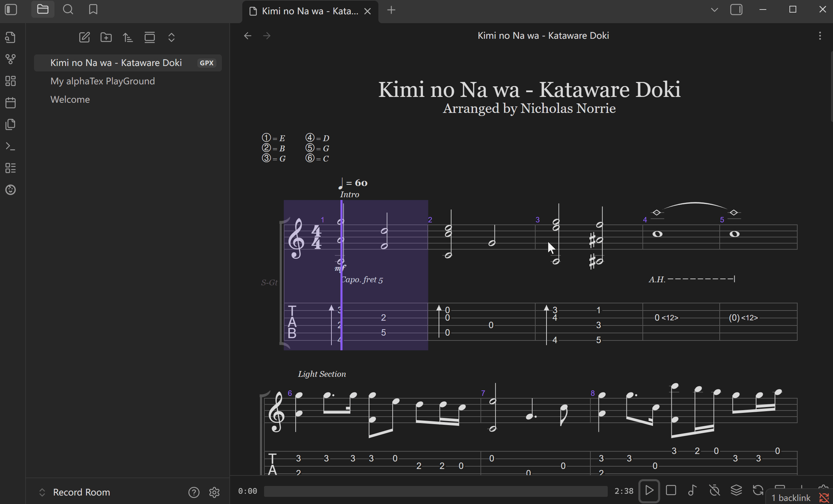Image resolution: width=833 pixels, height=504 pixels.
Task: Stop playback with the square stop button
Action: tap(671, 490)
